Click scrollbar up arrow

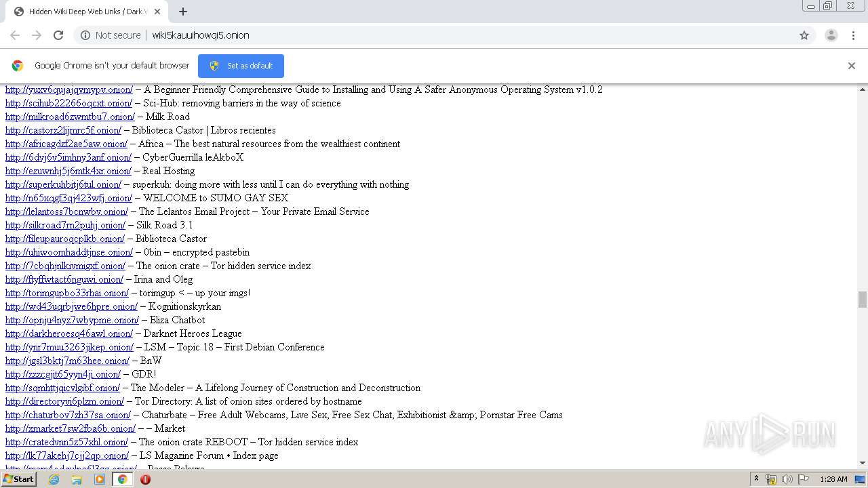[863, 89]
